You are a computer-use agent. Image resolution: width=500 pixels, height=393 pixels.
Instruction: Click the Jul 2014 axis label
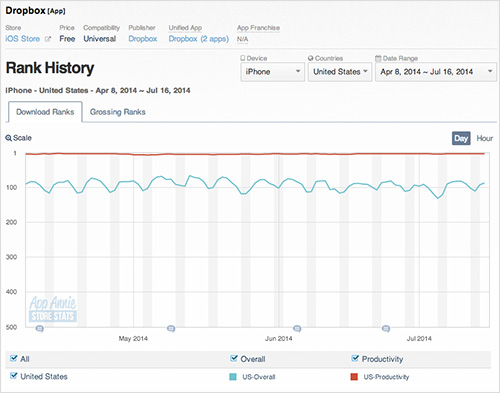click(419, 339)
